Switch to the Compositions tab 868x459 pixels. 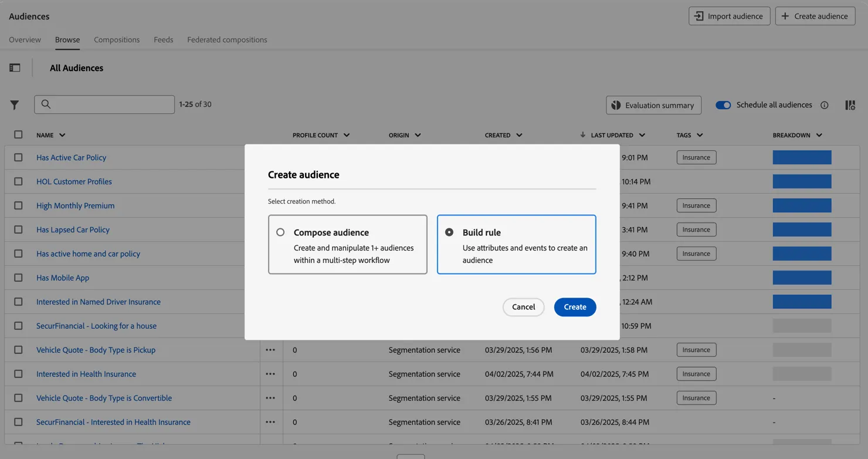coord(117,40)
